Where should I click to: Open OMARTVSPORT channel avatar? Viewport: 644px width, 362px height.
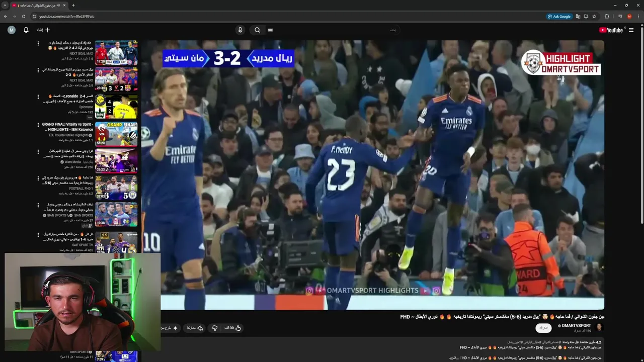pyautogui.click(x=599, y=328)
